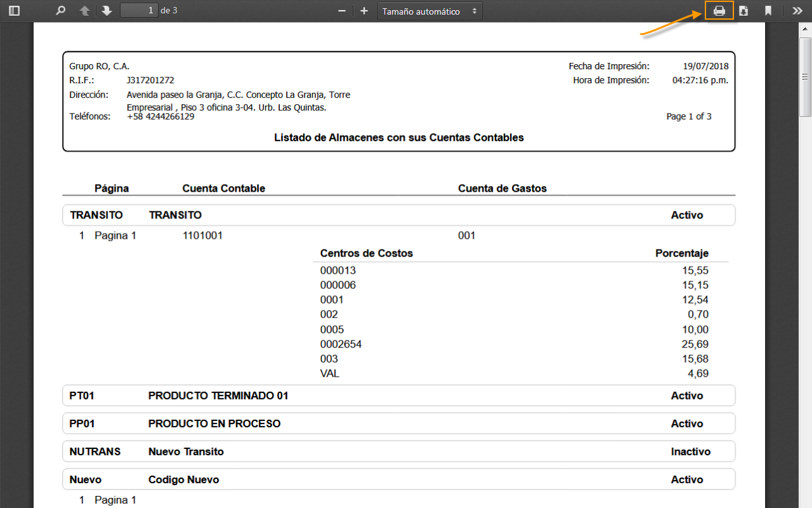Print the document using printer icon
Image resolution: width=812 pixels, height=508 pixels.
(x=719, y=11)
